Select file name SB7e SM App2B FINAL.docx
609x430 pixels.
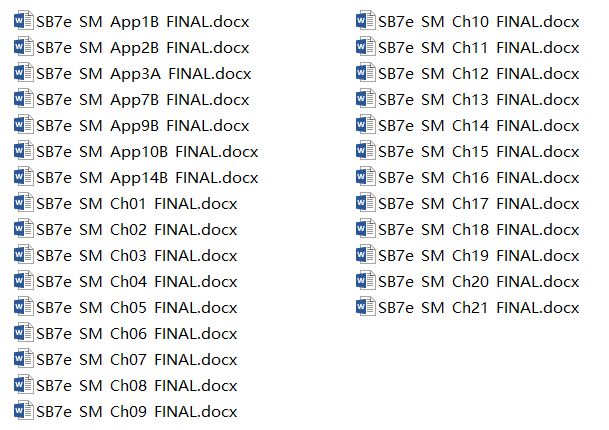(x=143, y=48)
